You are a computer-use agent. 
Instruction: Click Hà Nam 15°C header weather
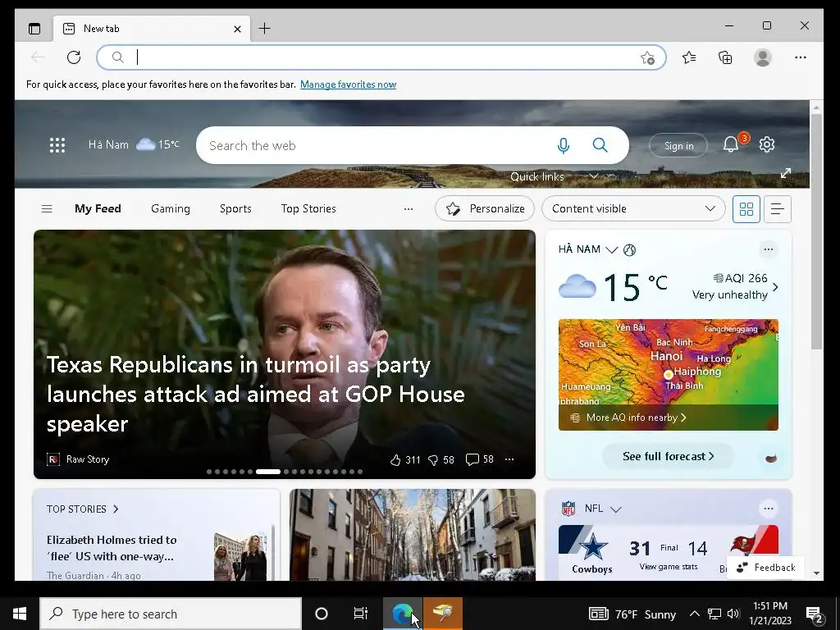point(134,144)
